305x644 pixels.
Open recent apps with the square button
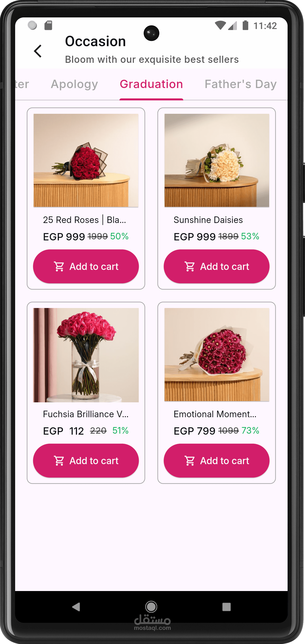[226, 607]
